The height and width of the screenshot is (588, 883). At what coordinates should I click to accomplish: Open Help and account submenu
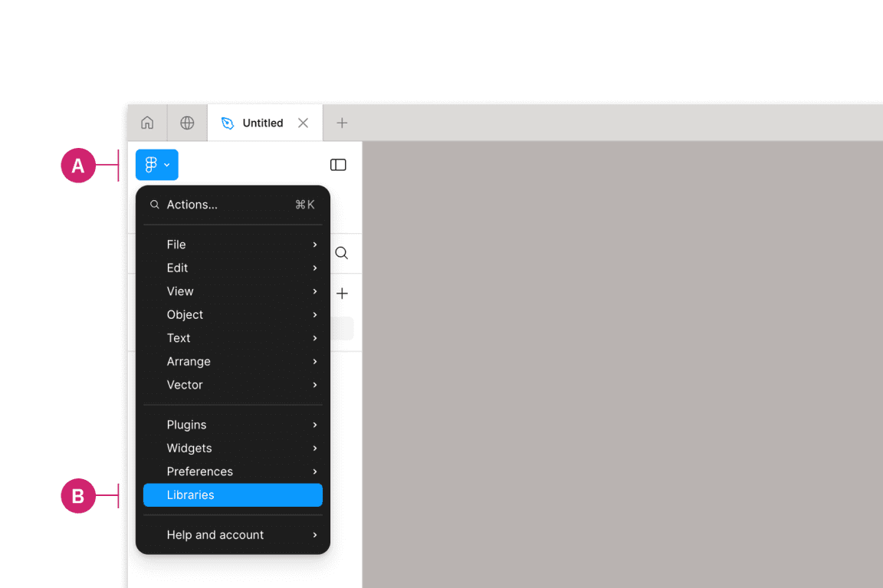pyautogui.click(x=232, y=535)
